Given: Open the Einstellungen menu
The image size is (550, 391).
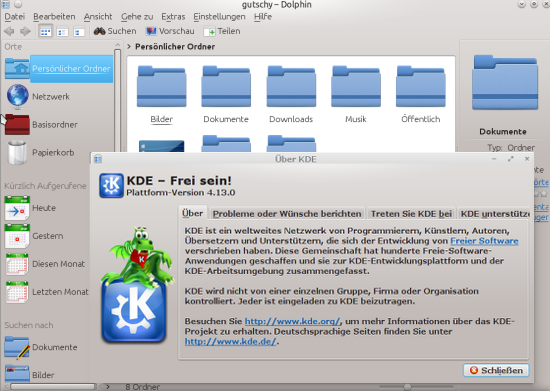Looking at the screenshot, I should (219, 16).
